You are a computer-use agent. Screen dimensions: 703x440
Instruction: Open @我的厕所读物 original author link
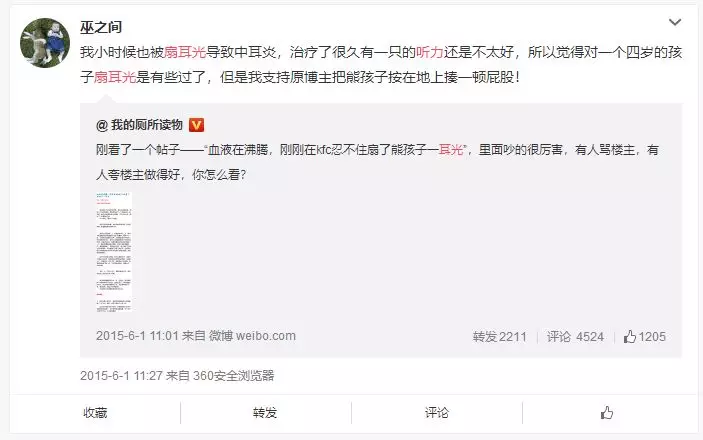tap(139, 125)
